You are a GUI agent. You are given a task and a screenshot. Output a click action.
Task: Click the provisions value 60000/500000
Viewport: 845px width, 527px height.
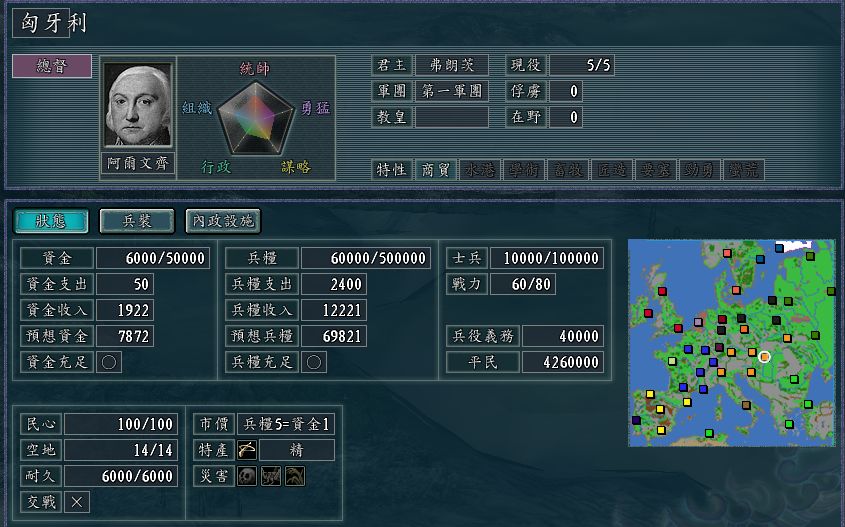click(x=365, y=258)
